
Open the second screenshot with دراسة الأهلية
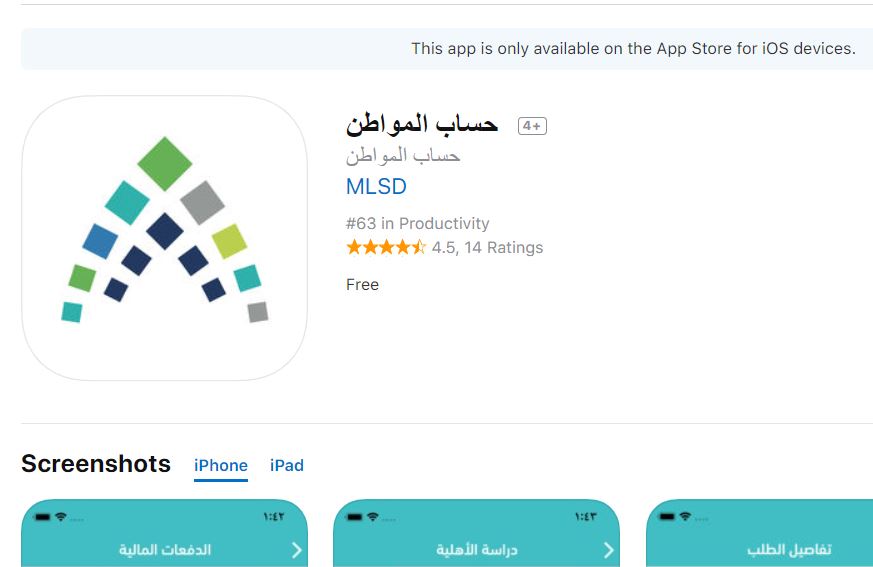point(477,533)
